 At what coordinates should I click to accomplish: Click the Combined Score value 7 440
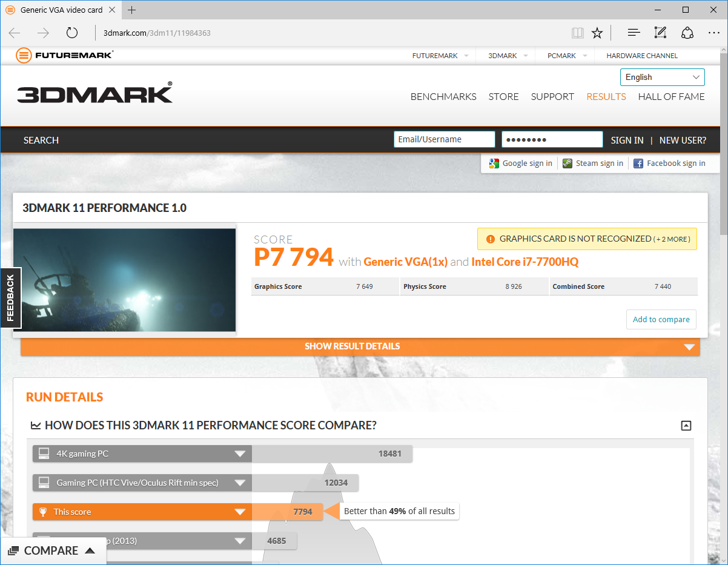(x=663, y=286)
